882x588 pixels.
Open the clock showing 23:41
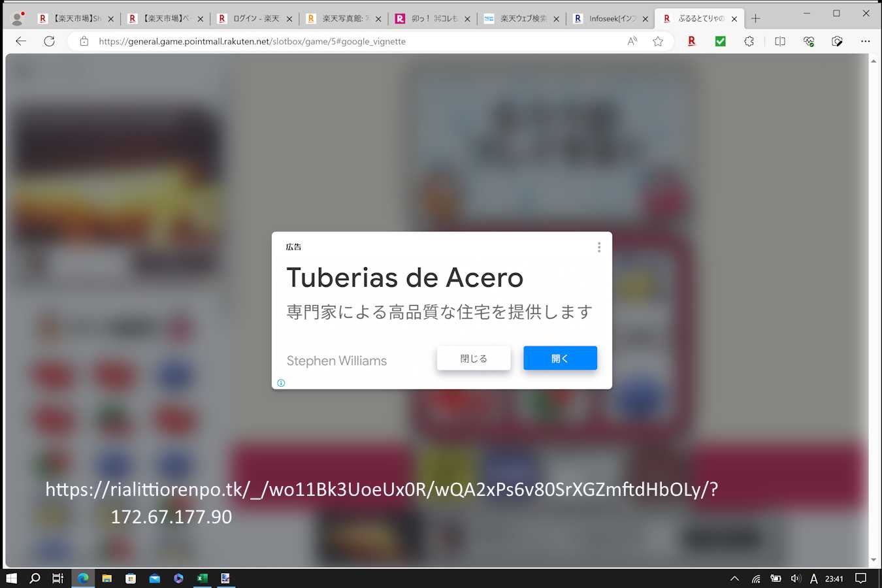(x=834, y=578)
